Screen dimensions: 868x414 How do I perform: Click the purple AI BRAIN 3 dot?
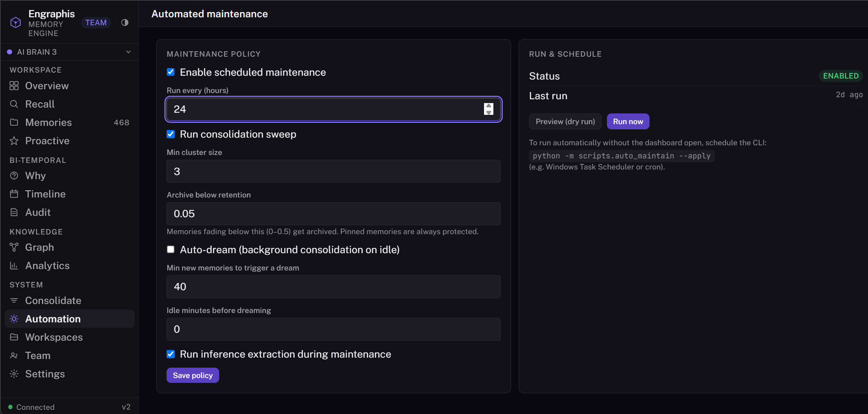tap(10, 52)
